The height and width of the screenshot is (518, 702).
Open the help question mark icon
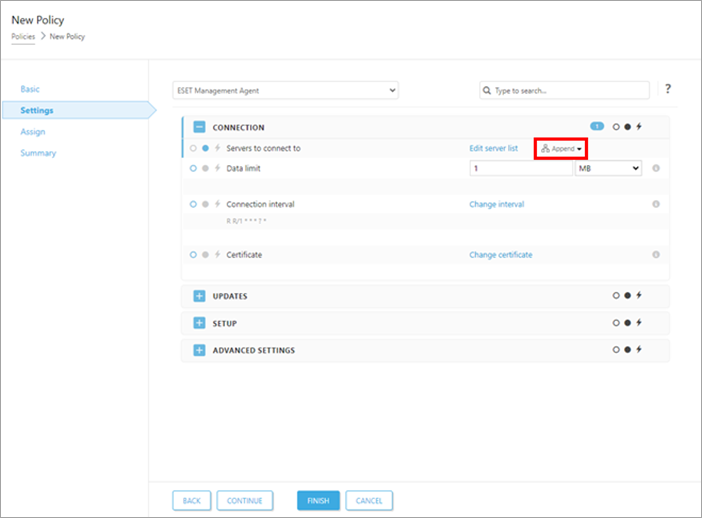[x=668, y=89]
